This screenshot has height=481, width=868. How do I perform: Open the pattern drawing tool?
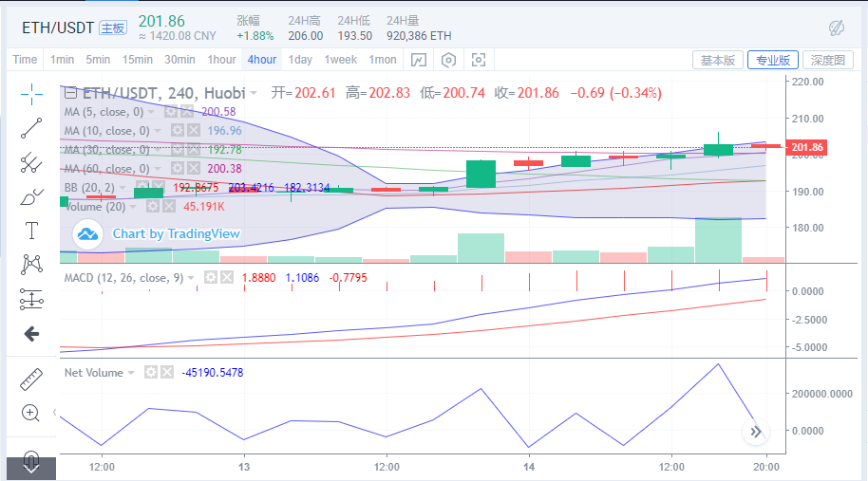31,265
